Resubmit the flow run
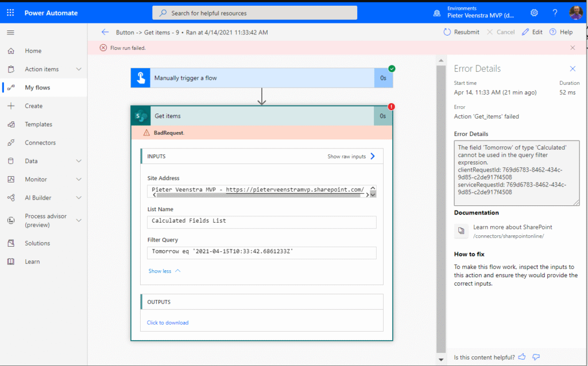The image size is (588, 366). tap(461, 32)
